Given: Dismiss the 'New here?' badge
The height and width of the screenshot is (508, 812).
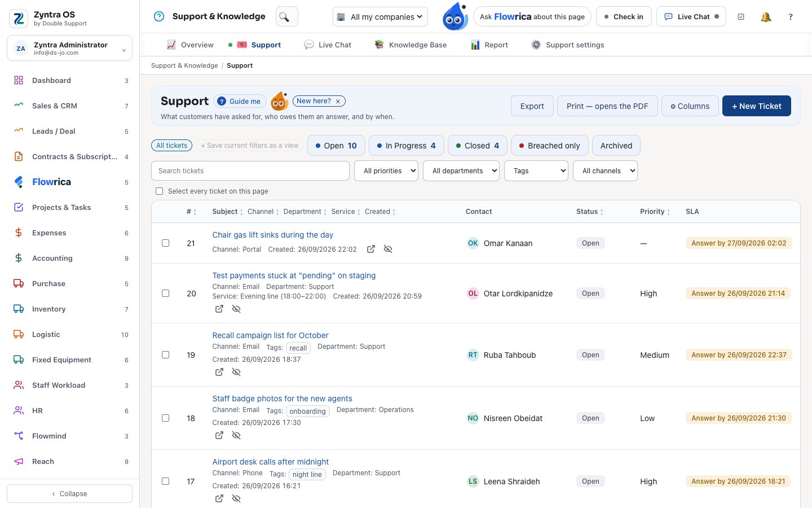Looking at the screenshot, I should (x=338, y=102).
